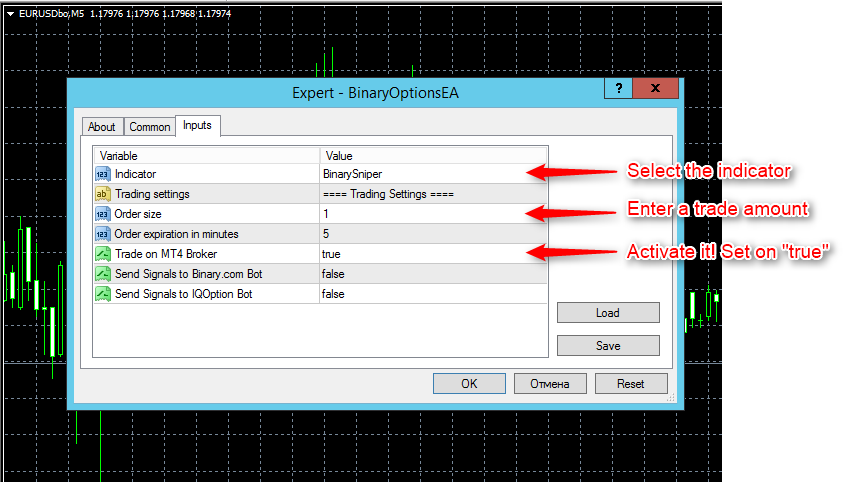
Task: Edit the Order size value 1
Action: click(434, 214)
